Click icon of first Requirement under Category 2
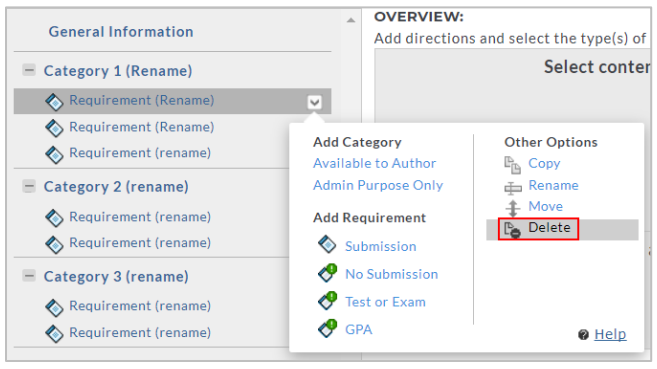657x369 pixels. pos(54,218)
